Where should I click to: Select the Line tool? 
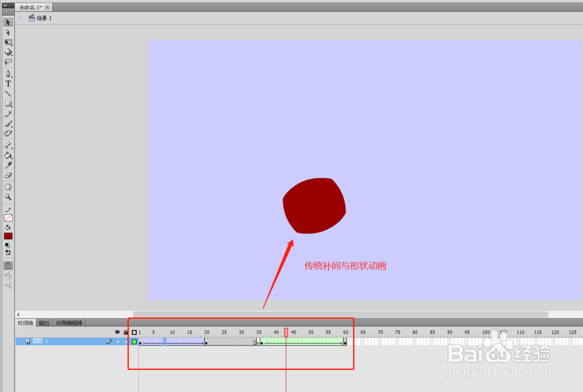point(8,94)
